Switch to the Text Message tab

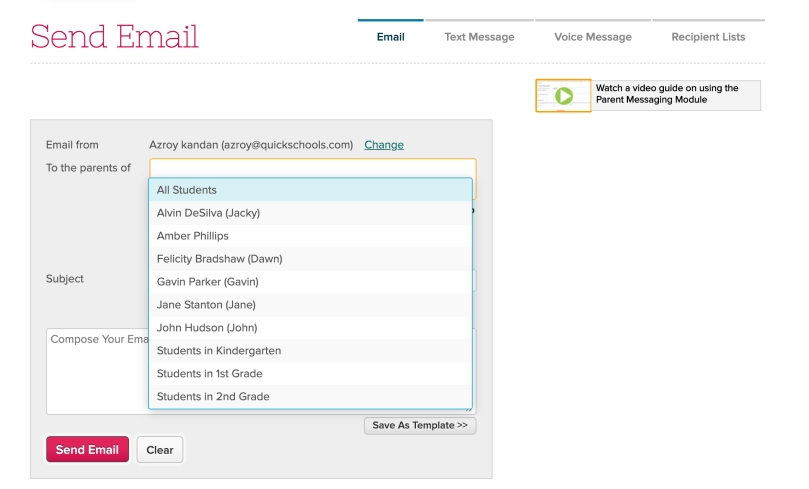click(x=479, y=37)
